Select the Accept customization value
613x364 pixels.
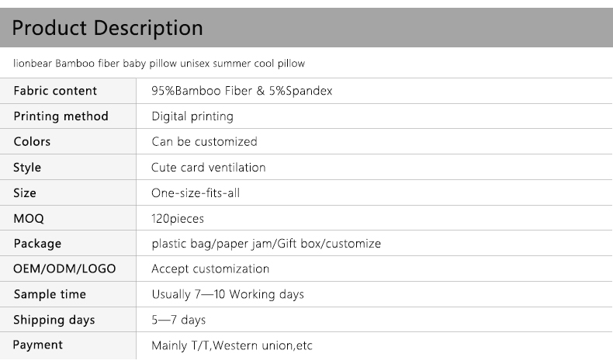click(x=210, y=269)
